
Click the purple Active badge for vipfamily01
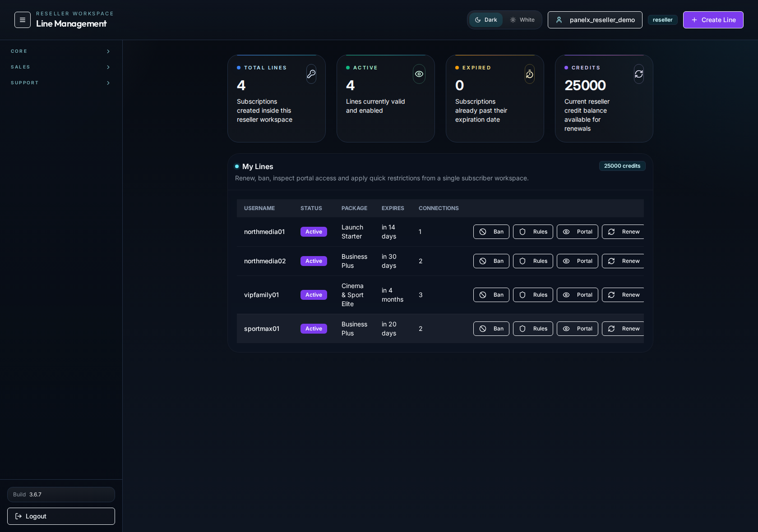coord(313,295)
